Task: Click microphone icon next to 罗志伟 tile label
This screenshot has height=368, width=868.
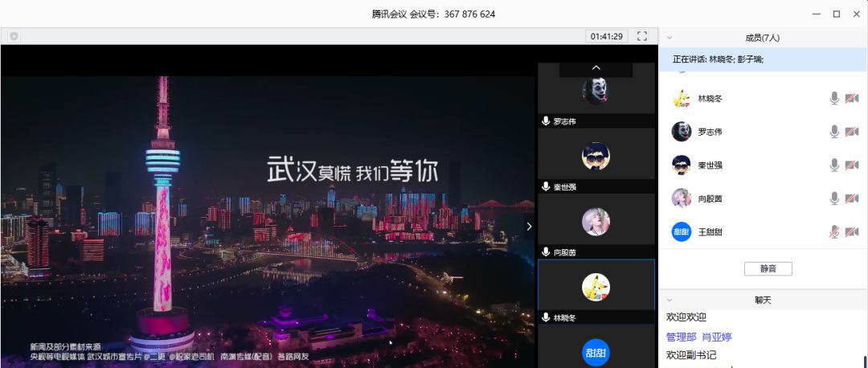Action: click(545, 121)
